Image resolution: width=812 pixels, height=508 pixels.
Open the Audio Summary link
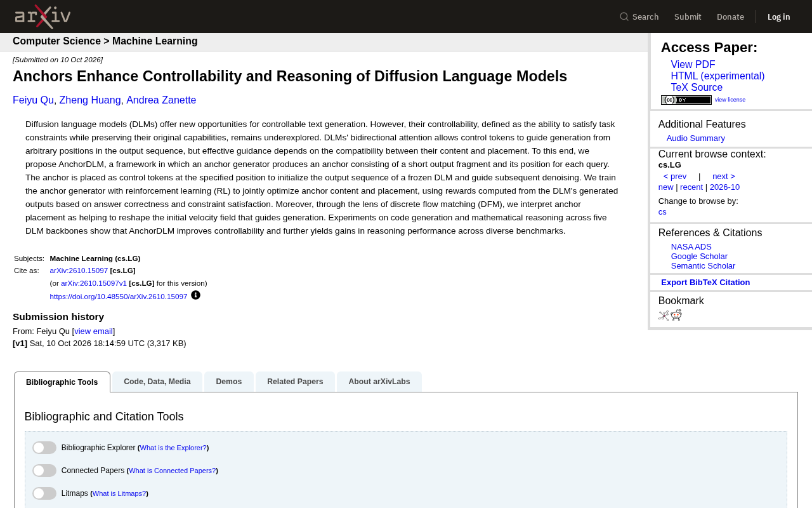[696, 138]
